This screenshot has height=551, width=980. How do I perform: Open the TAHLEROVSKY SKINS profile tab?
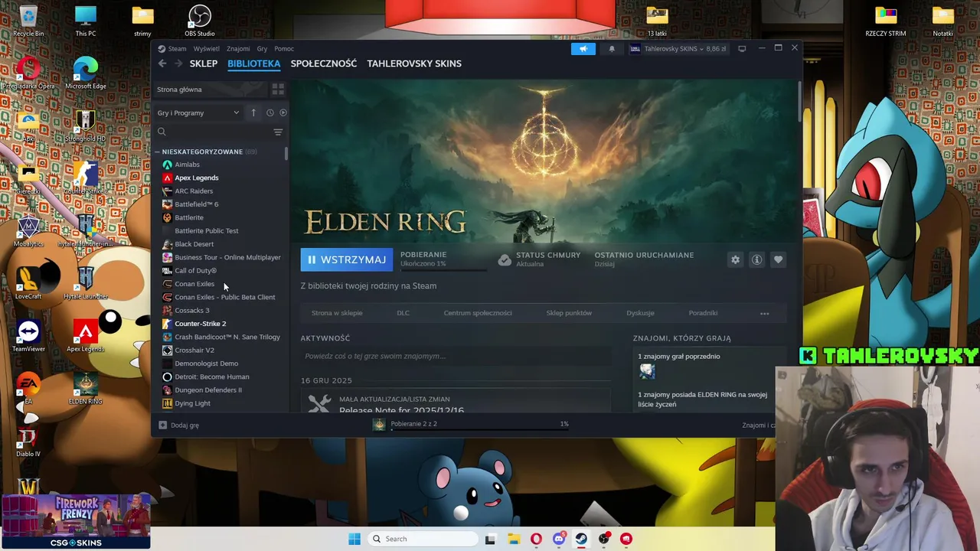click(x=414, y=64)
